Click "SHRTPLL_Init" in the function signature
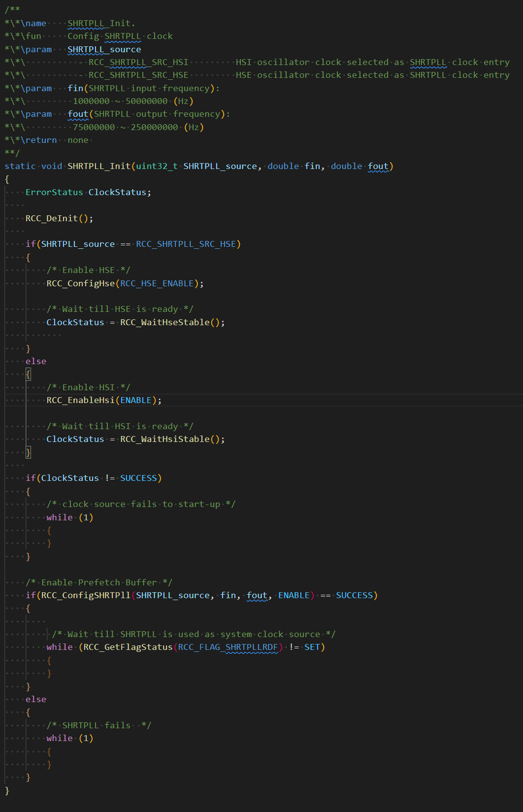The height and width of the screenshot is (812, 523). point(99,166)
